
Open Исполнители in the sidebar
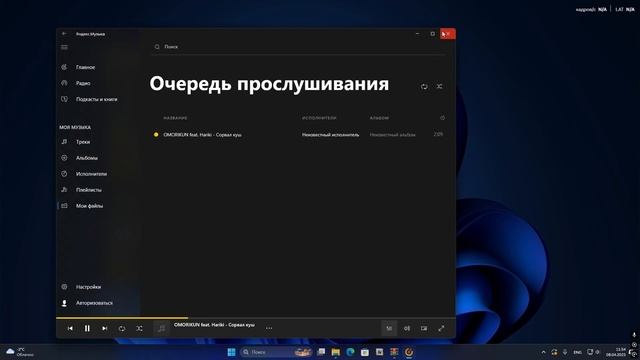[x=91, y=174]
